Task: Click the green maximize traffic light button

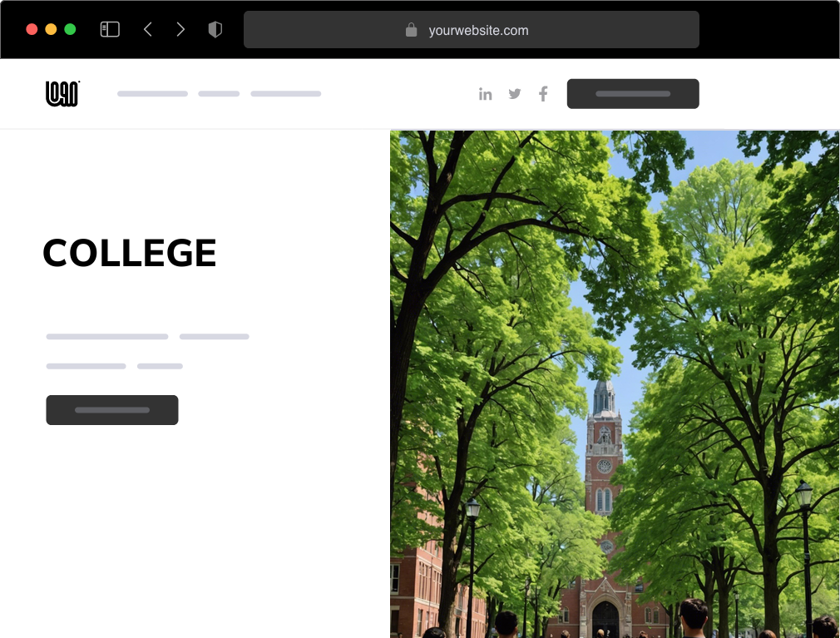Action: tap(72, 28)
